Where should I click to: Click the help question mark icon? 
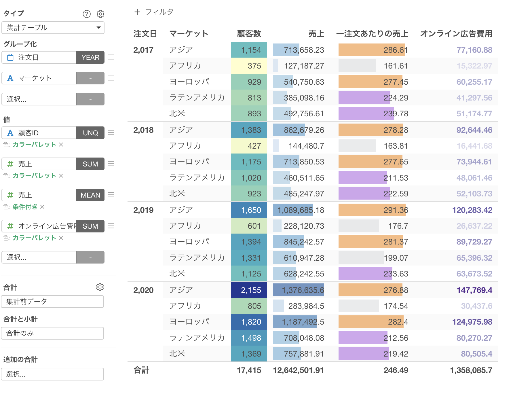click(87, 14)
